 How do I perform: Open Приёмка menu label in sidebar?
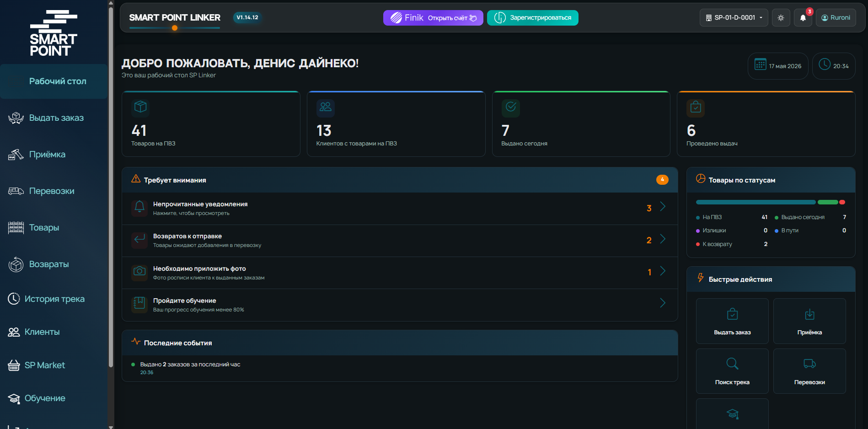[47, 155]
